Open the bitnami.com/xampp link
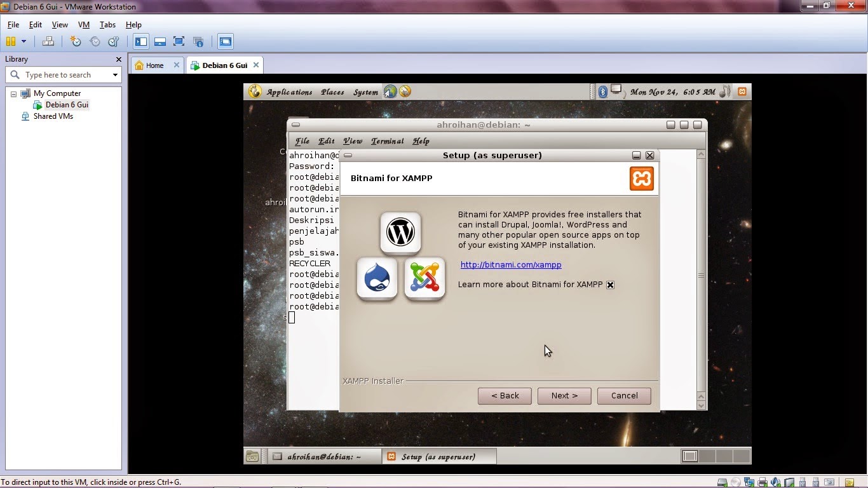The image size is (868, 488). [511, 264]
